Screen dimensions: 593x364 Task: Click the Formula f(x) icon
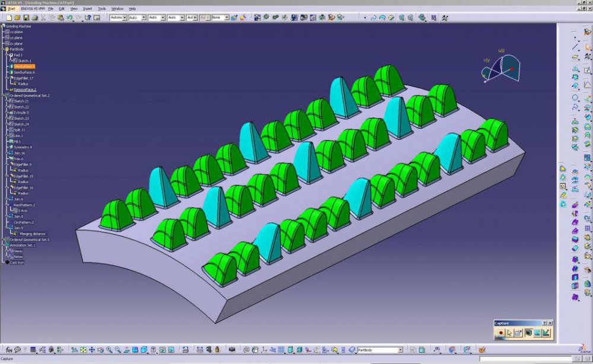coord(8,350)
